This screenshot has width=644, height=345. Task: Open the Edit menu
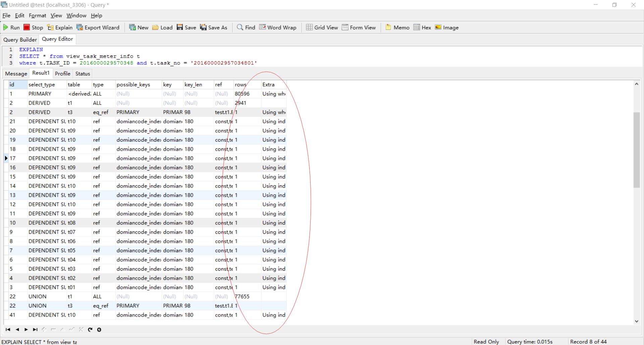[x=19, y=15]
